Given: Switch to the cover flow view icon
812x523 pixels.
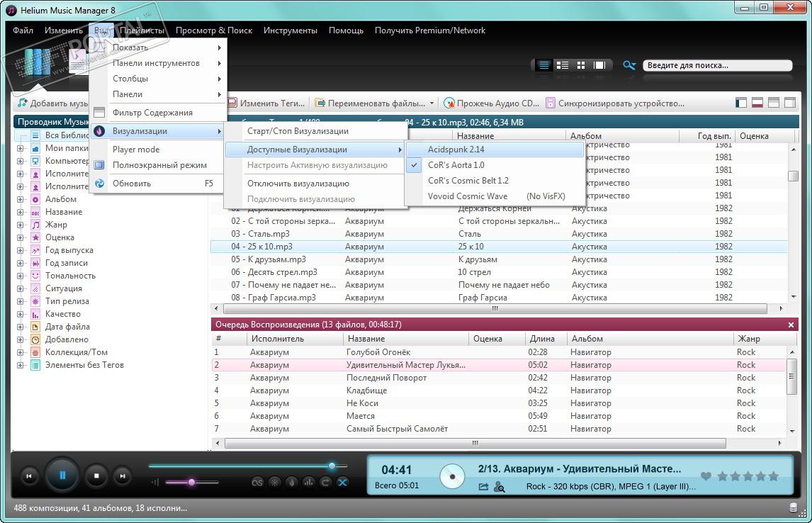Looking at the screenshot, I should (x=599, y=65).
